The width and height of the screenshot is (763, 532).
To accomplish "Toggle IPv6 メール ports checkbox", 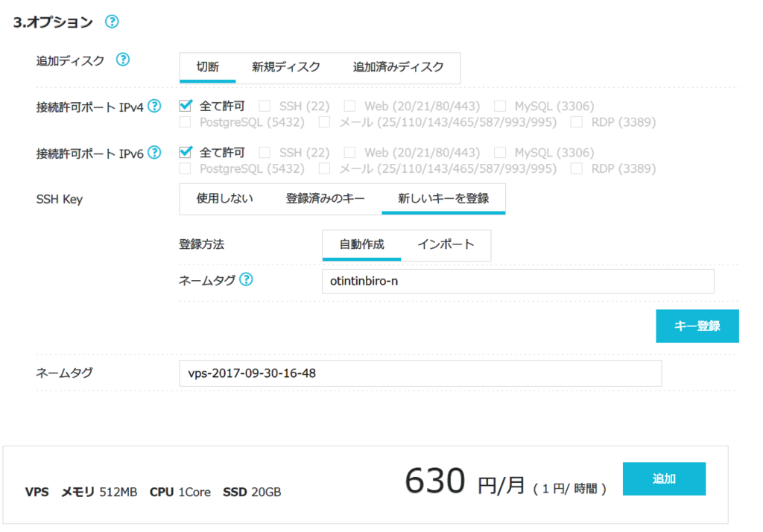I will click(x=324, y=168).
